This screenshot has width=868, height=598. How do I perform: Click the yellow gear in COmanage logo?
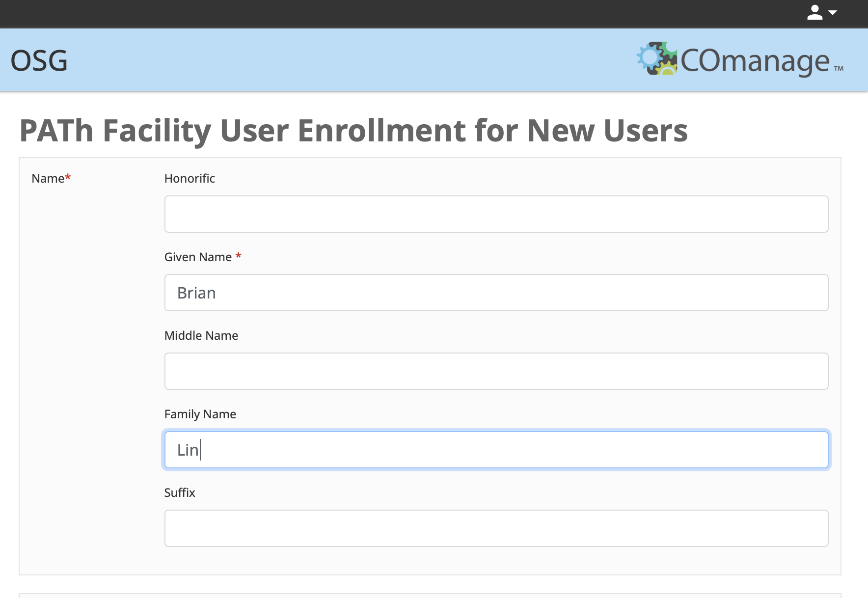point(667,69)
